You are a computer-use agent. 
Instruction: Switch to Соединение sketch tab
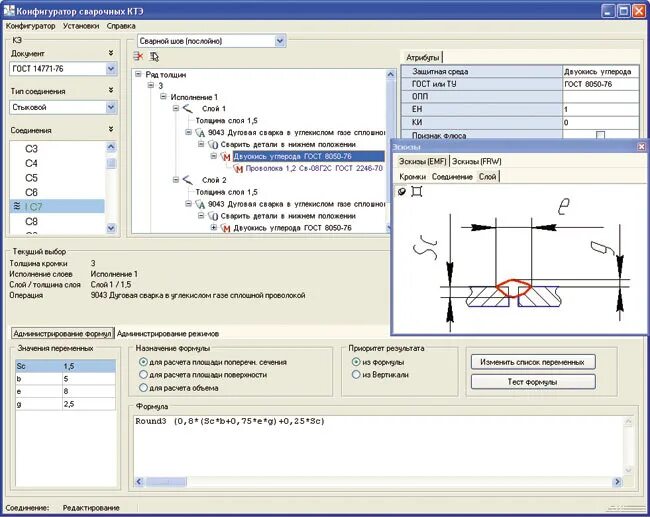click(452, 177)
